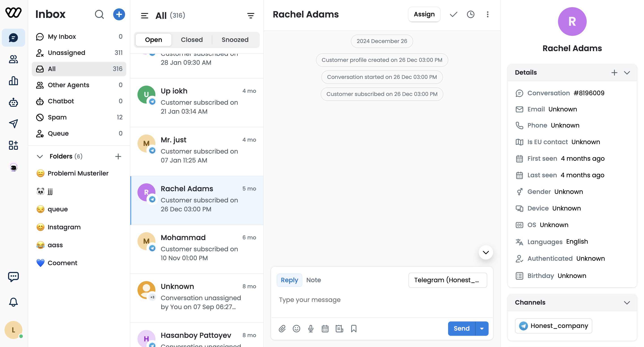Open the emoji picker

[296, 328]
